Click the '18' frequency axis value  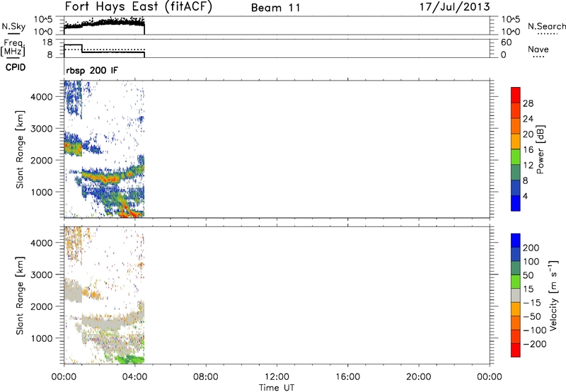coord(47,42)
